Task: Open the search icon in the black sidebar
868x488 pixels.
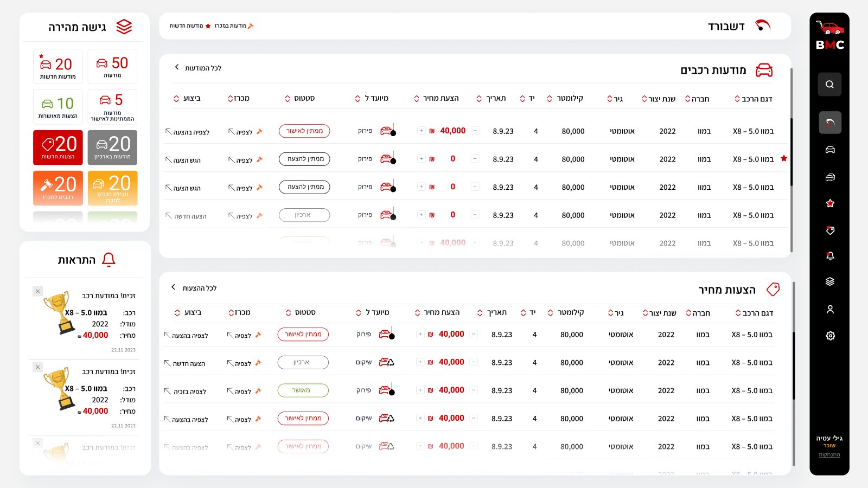Action: (829, 84)
